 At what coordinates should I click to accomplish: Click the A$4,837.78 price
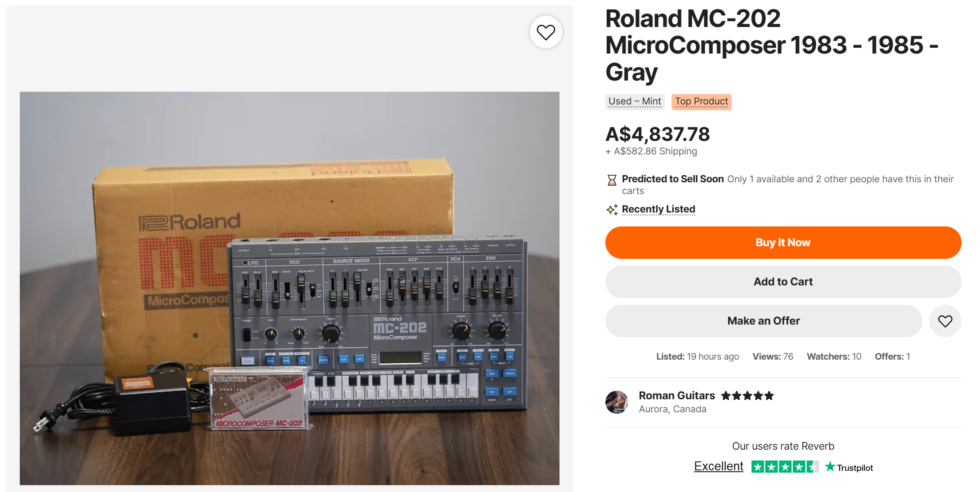click(x=657, y=134)
